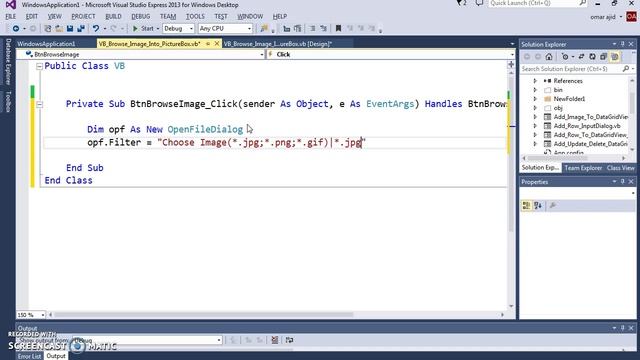Click the Open File toolbar icon

point(59,29)
